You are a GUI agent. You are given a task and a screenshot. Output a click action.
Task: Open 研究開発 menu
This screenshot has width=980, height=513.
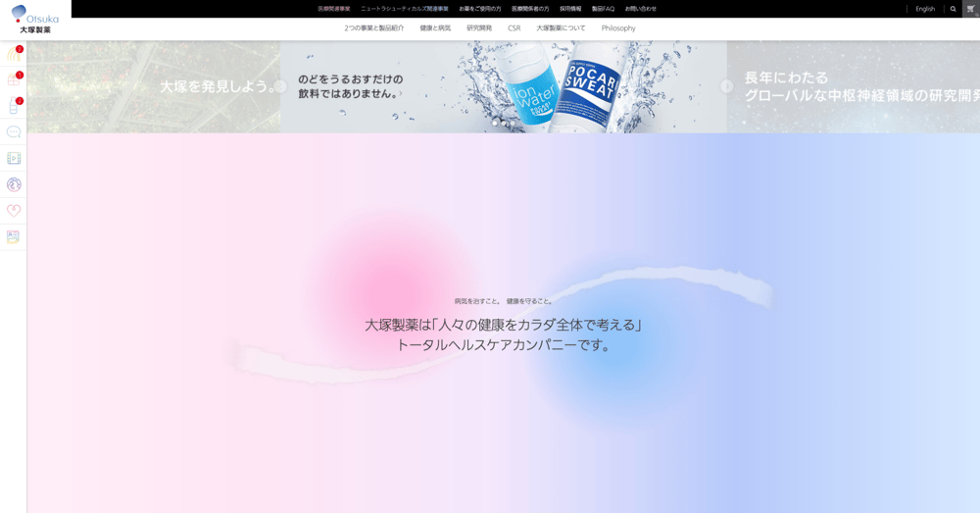[x=479, y=28]
